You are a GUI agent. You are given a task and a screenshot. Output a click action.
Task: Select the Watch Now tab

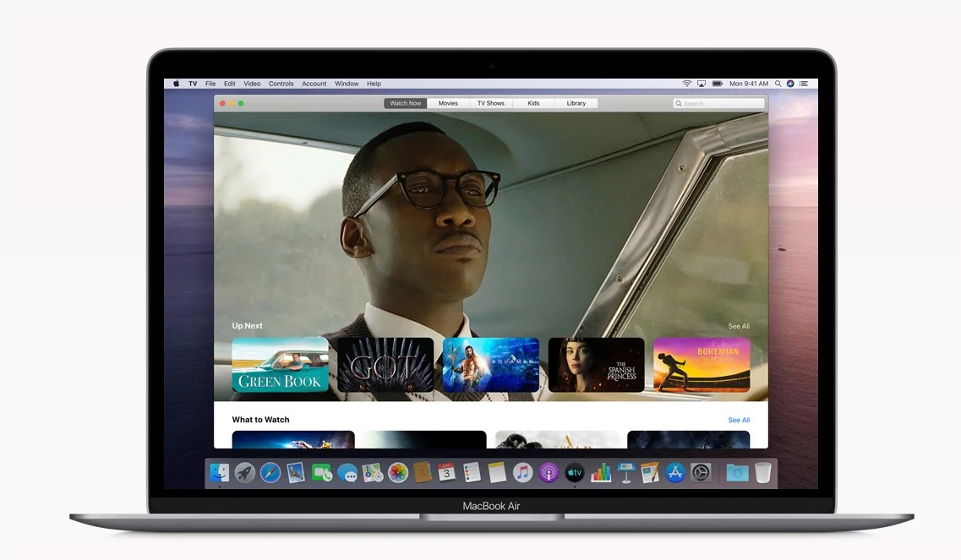(x=406, y=104)
